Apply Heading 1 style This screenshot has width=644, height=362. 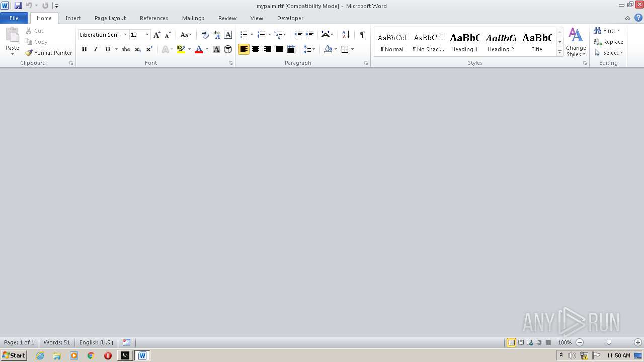coord(464,42)
